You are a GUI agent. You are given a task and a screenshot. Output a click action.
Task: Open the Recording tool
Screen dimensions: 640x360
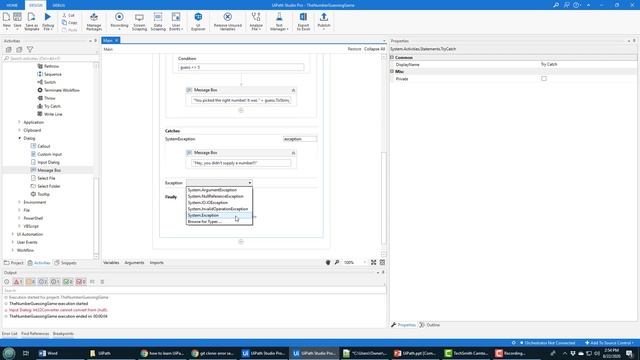[119, 20]
